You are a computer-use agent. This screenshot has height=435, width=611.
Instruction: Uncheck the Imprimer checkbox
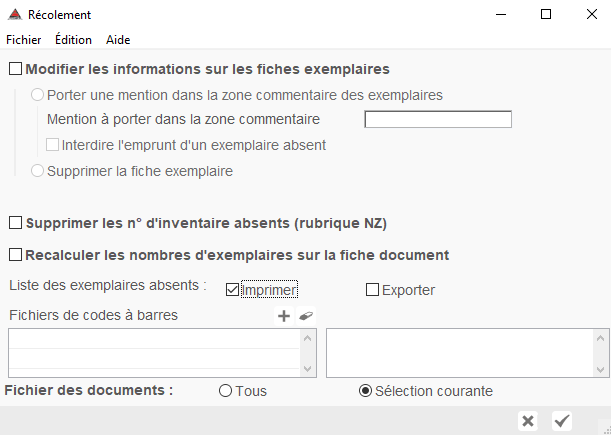[x=232, y=290]
